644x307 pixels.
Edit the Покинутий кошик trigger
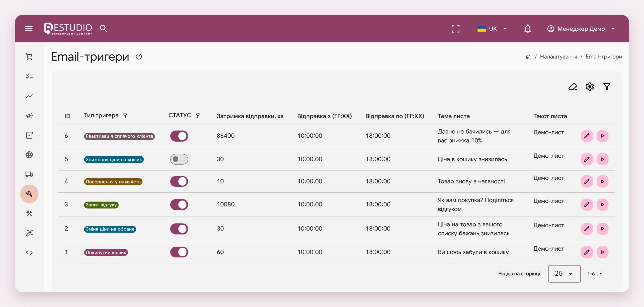pyautogui.click(x=587, y=252)
